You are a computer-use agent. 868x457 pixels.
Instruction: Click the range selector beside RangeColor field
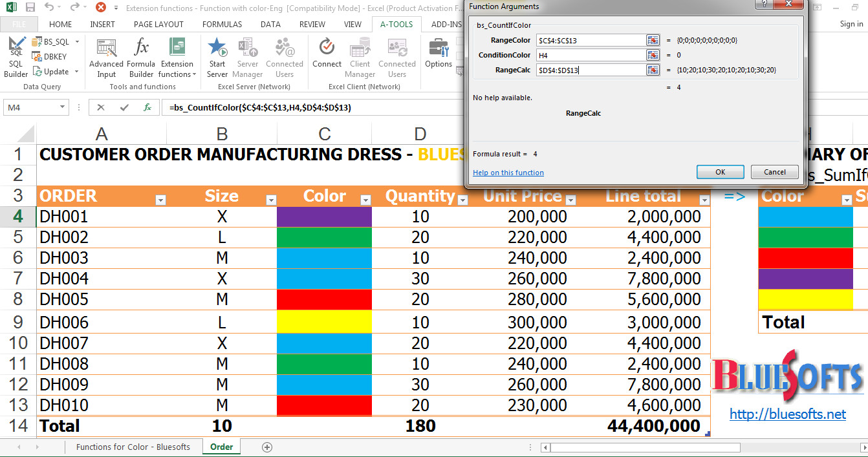pyautogui.click(x=653, y=40)
